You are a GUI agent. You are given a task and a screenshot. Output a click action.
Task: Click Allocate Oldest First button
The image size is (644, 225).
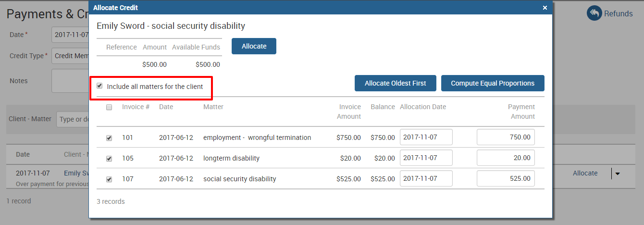point(395,83)
